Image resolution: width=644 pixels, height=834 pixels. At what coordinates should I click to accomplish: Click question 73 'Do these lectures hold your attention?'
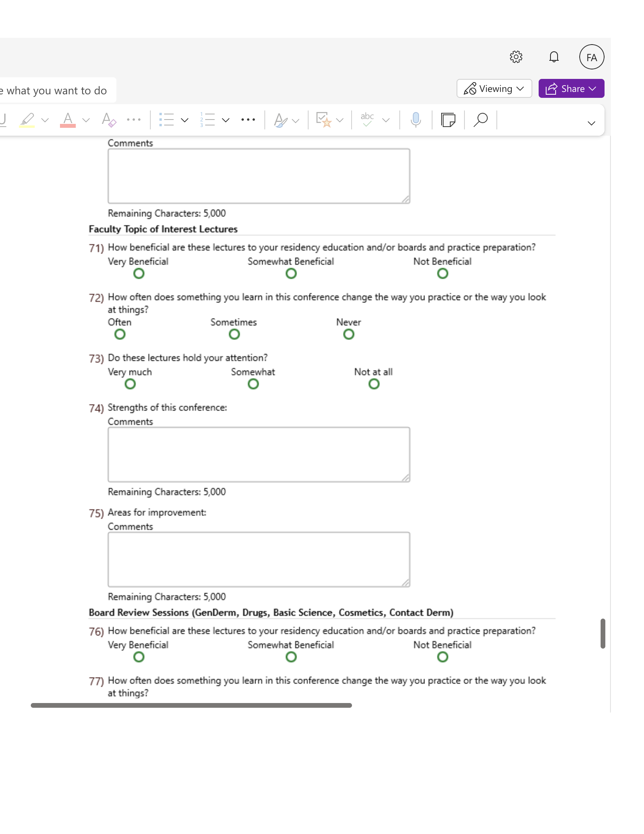pos(187,357)
